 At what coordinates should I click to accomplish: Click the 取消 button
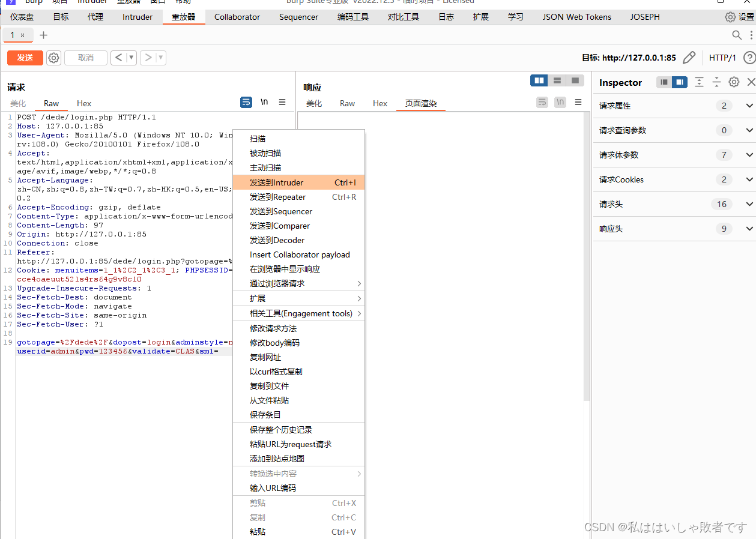tap(86, 58)
